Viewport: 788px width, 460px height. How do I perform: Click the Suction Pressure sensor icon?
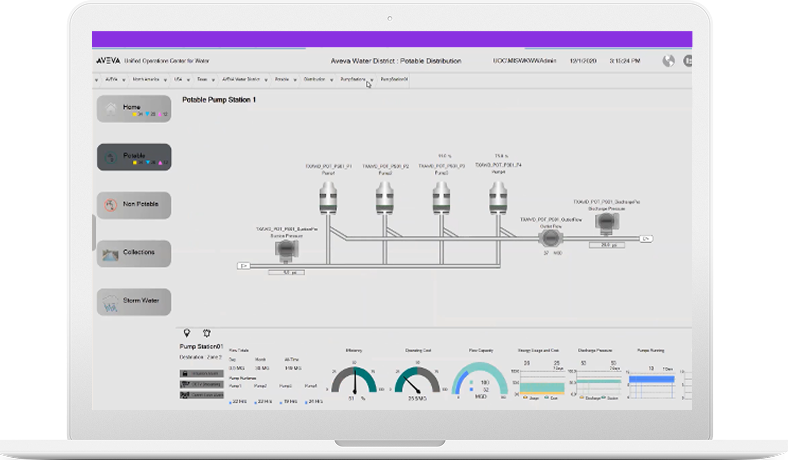tap(286, 250)
